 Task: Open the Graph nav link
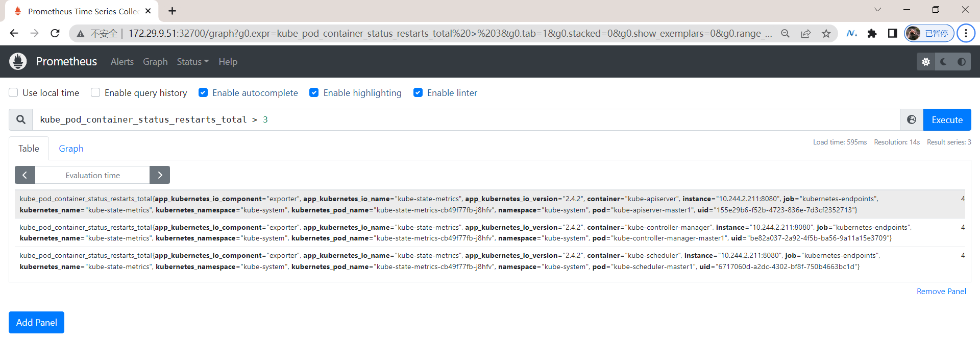coord(155,62)
